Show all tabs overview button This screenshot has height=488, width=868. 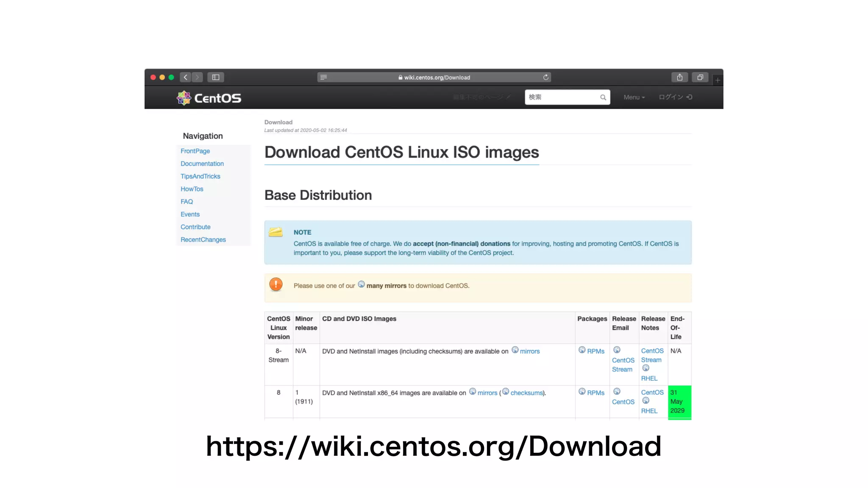tap(700, 77)
